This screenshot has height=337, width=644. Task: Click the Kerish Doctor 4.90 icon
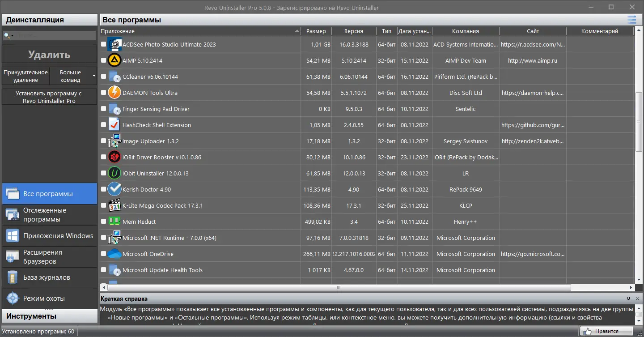115,189
